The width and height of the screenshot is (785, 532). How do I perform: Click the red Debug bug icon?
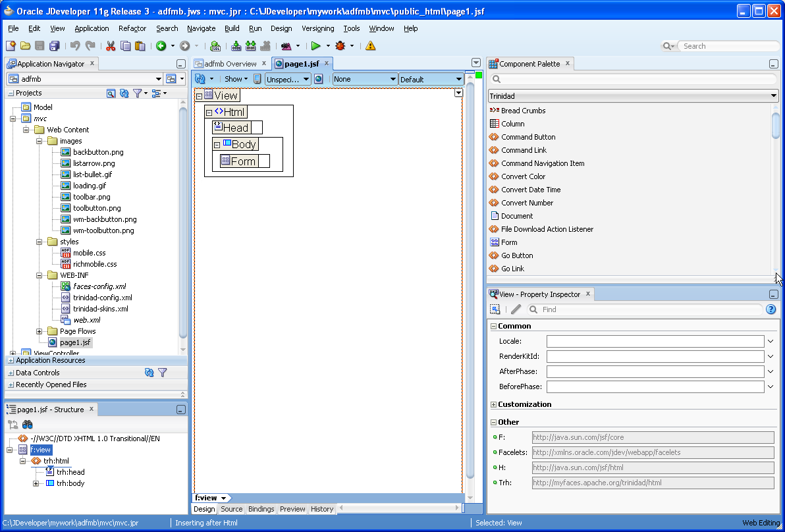tap(341, 46)
